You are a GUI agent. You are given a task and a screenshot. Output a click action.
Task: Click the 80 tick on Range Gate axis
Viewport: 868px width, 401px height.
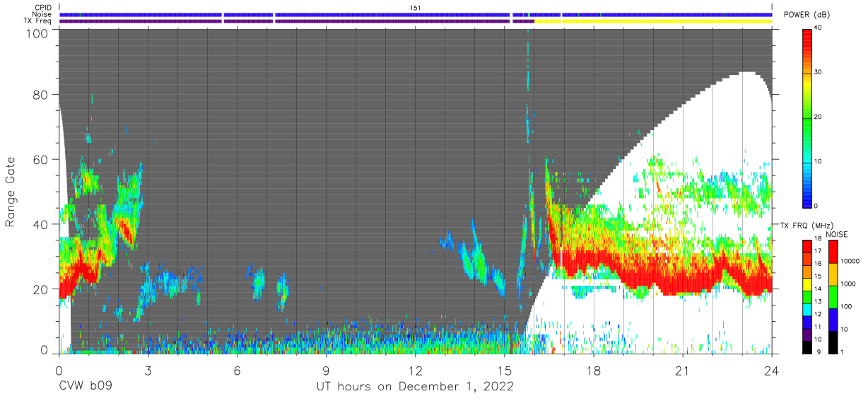[41, 94]
